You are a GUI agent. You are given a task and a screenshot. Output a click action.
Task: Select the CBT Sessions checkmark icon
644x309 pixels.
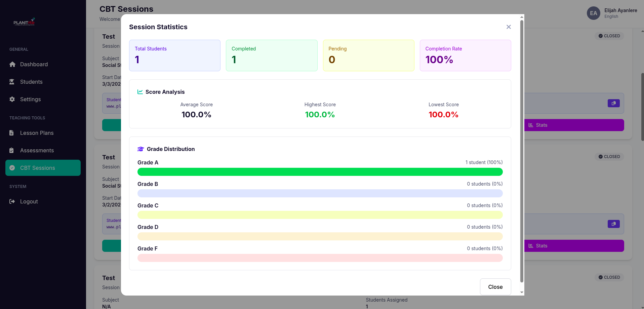pos(12,168)
